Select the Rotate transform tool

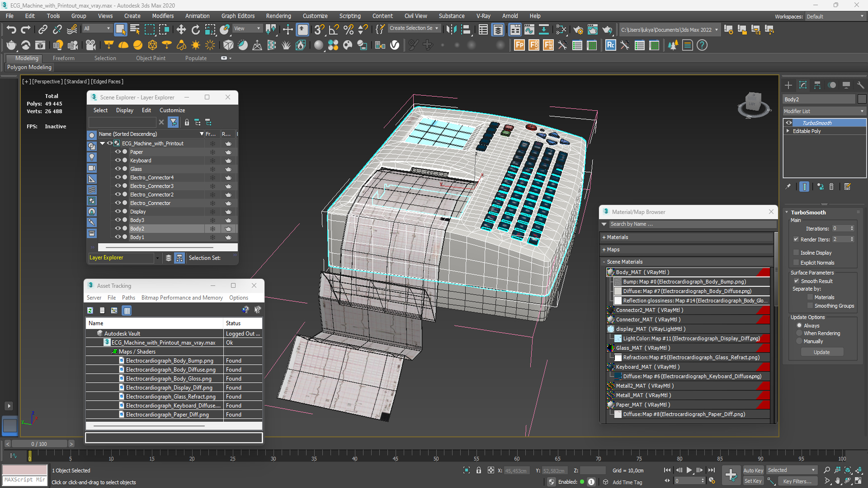click(195, 30)
